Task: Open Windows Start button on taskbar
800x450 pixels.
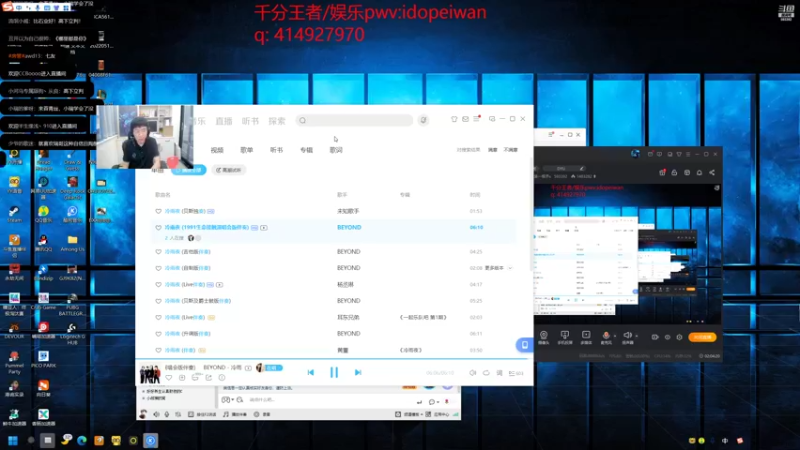Action: point(13,441)
